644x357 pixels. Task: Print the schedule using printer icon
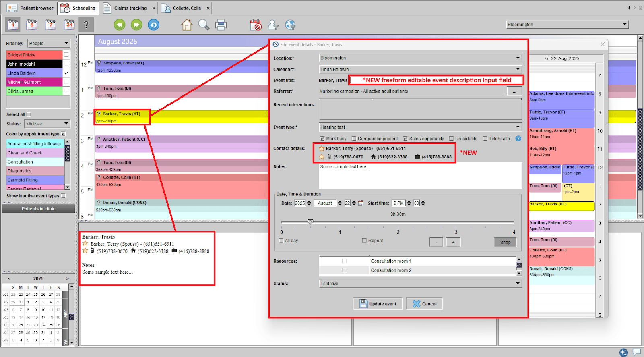point(221,25)
